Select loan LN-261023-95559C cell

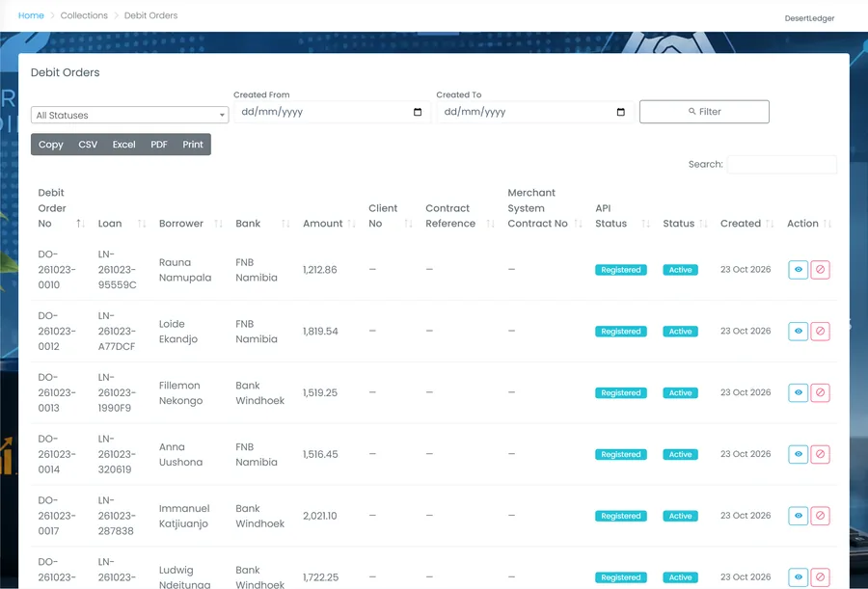pos(118,270)
